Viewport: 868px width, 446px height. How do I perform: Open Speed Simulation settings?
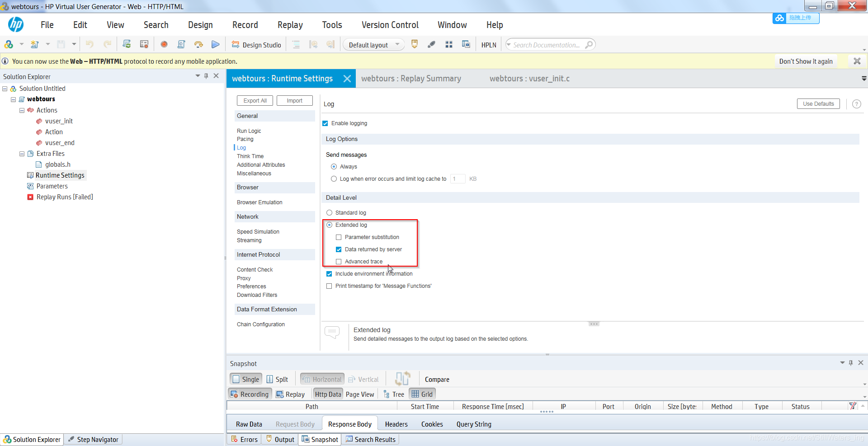tap(258, 232)
